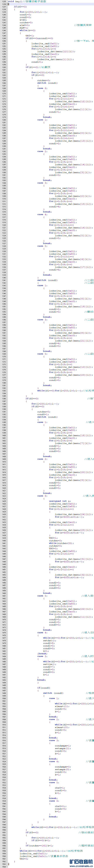Click lcdwrite_dat(menu[10][i]); line
The width and height of the screenshot is (94, 868).
(74, 367)
